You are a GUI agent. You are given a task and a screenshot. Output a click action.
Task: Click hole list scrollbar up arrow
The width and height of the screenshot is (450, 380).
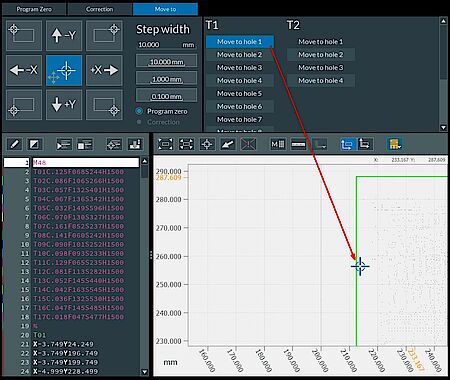pos(443,21)
